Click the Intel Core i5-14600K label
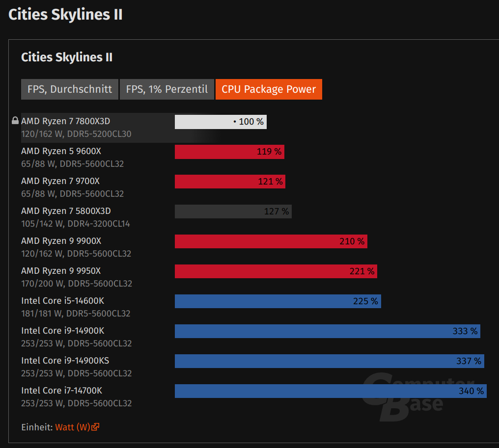This screenshot has height=448, width=499. [63, 300]
